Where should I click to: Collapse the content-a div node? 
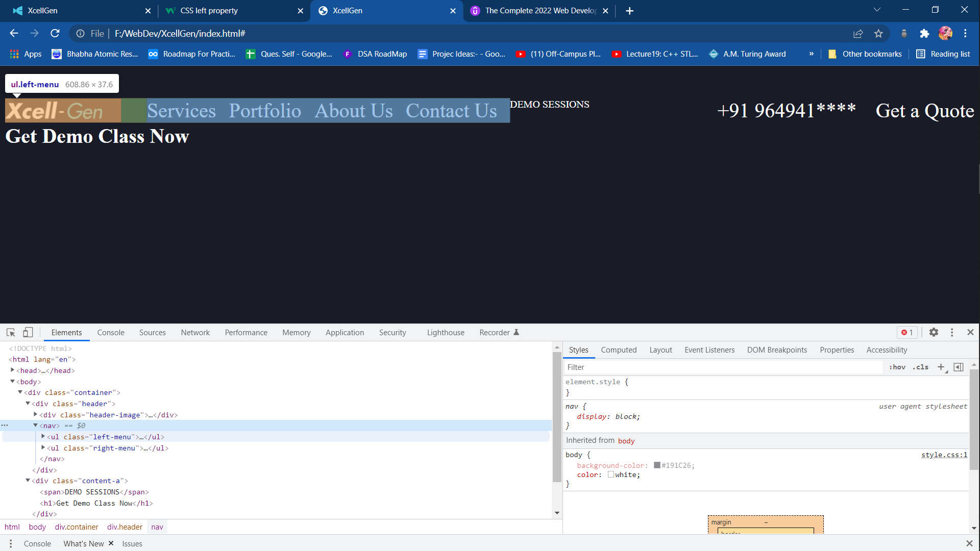(28, 480)
